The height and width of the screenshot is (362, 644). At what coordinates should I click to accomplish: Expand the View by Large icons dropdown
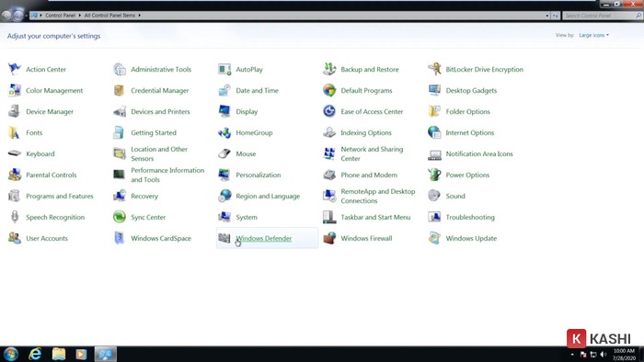click(594, 35)
